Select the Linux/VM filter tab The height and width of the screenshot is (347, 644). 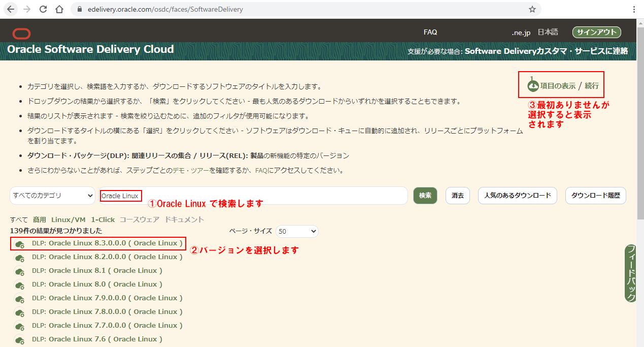click(68, 219)
